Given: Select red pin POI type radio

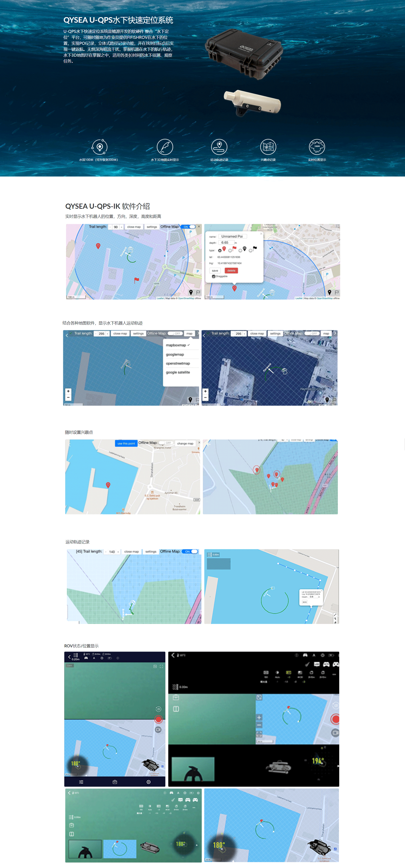Looking at the screenshot, I should pos(220,250).
